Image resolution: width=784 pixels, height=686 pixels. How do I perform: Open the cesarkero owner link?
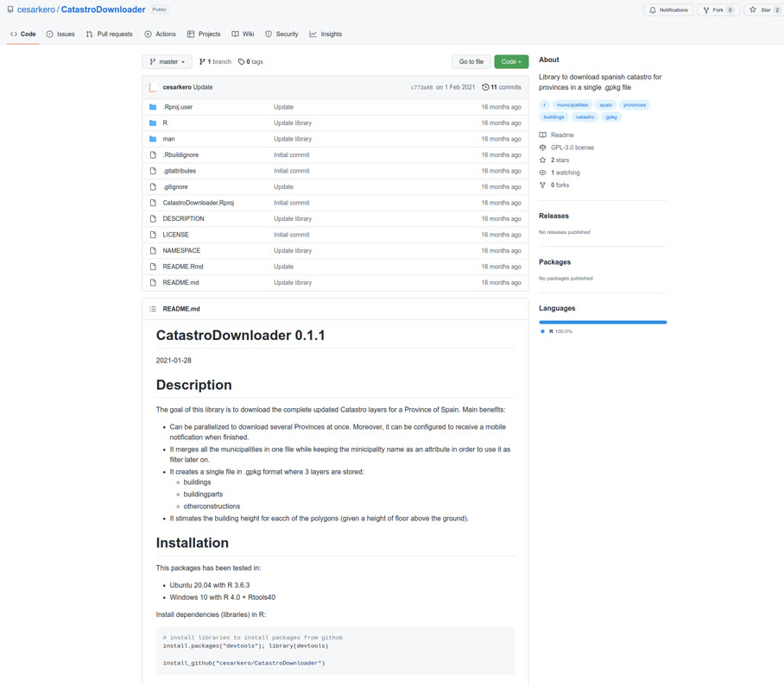pyautogui.click(x=36, y=9)
